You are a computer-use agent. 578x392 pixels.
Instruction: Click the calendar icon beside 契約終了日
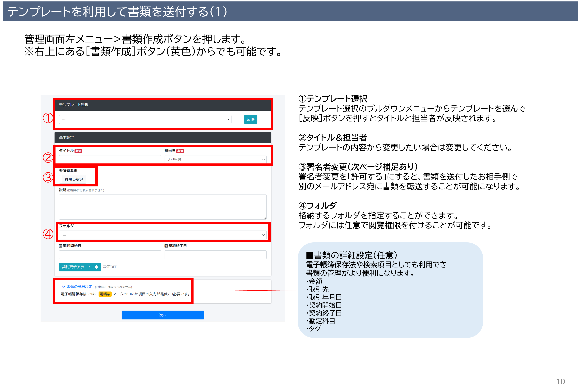[166, 246]
